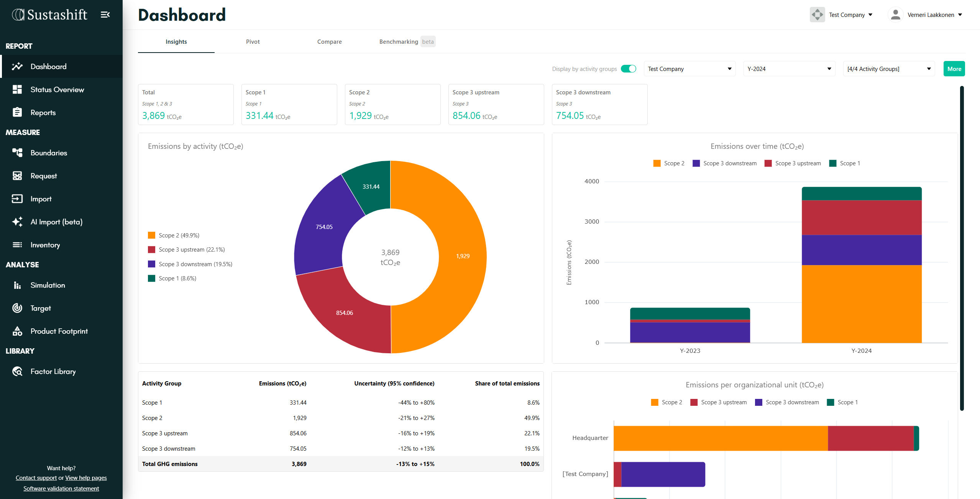
Task: Expand the 4/4 Activity Groups dropdown
Action: pyautogui.click(x=888, y=69)
